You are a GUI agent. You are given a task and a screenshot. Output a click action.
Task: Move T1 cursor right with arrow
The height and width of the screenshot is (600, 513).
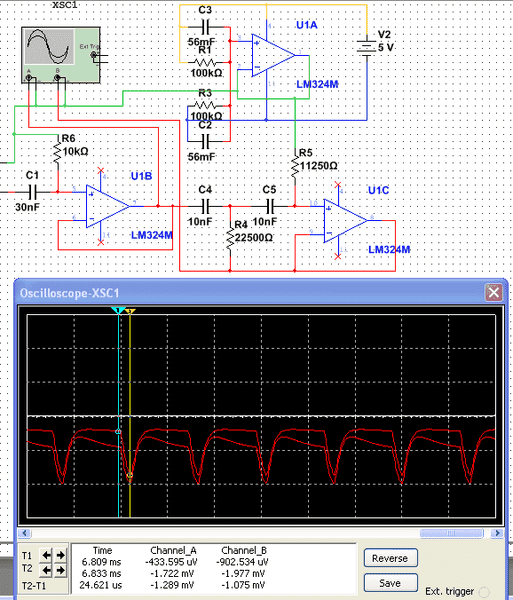coord(60,555)
